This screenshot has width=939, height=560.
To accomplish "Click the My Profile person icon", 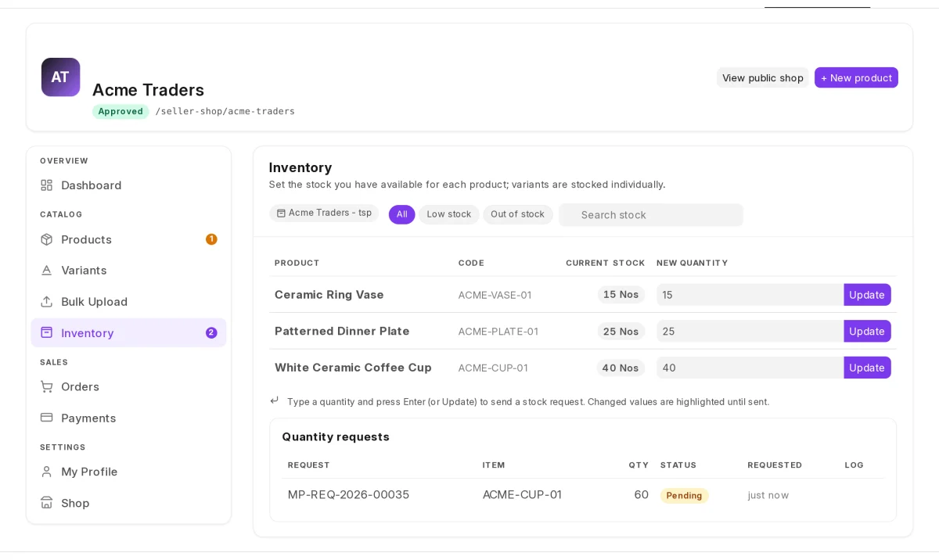I will (x=47, y=472).
